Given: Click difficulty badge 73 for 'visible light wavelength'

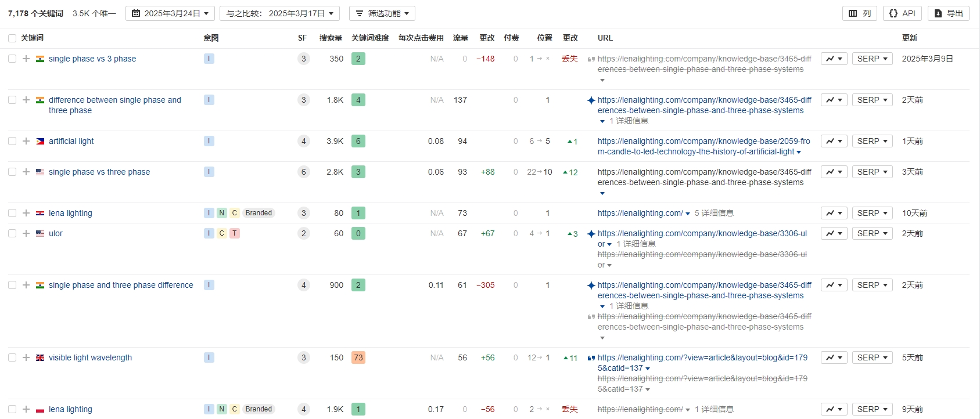Looking at the screenshot, I should coord(358,357).
